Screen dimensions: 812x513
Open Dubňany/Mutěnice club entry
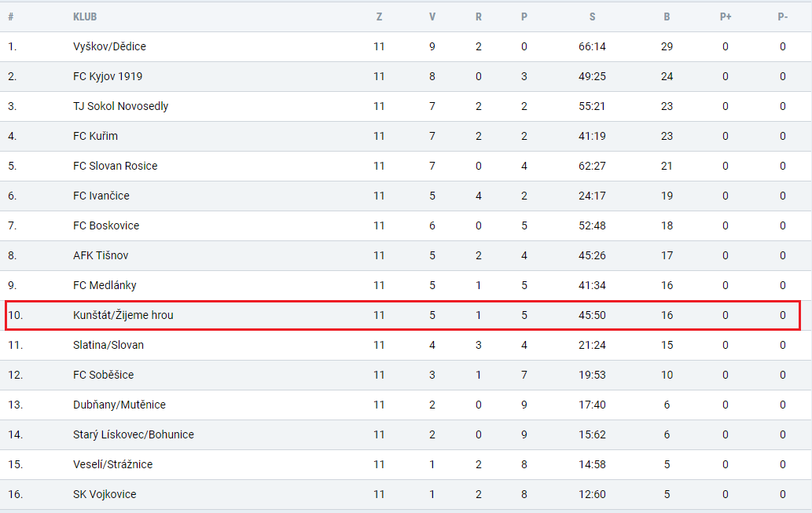pyautogui.click(x=119, y=405)
